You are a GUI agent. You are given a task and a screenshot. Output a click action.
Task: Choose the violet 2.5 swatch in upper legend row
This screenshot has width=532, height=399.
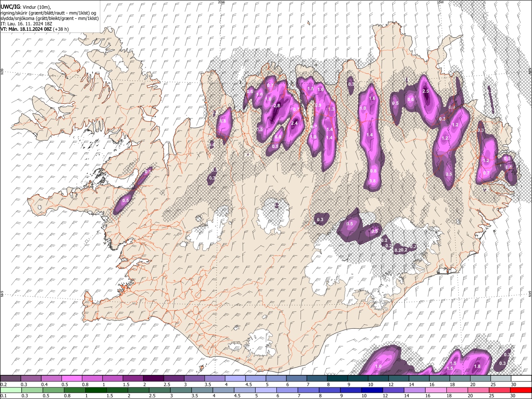pyautogui.click(x=174, y=378)
